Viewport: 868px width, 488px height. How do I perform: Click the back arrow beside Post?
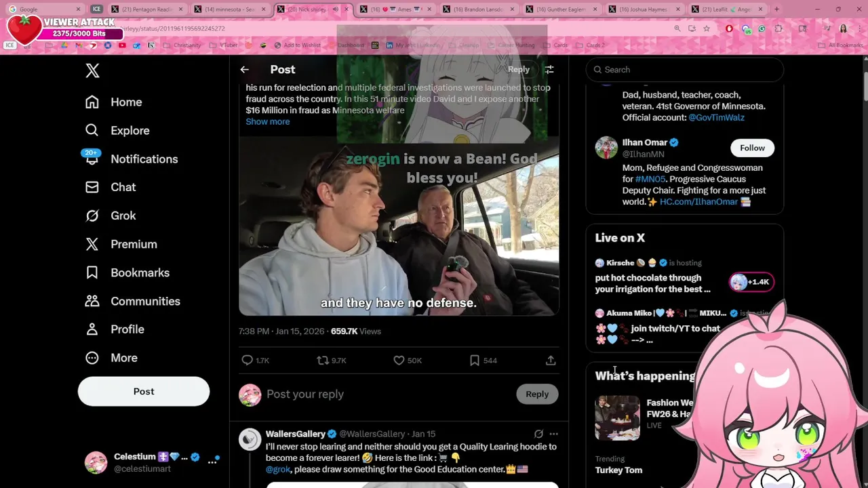coord(245,70)
